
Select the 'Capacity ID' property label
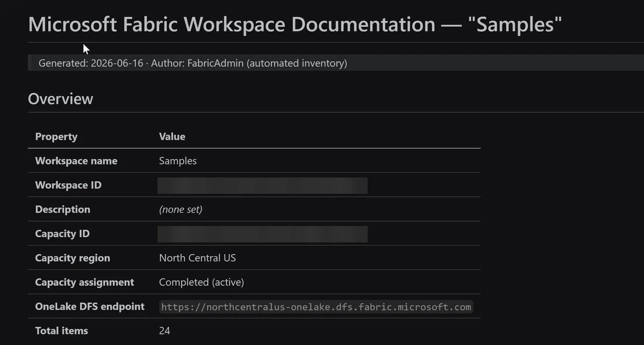[x=62, y=234]
